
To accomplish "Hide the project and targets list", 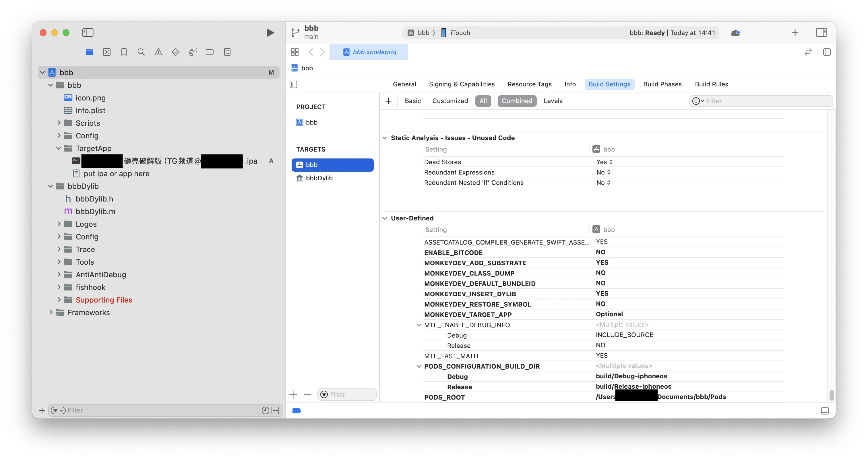I will coord(293,84).
